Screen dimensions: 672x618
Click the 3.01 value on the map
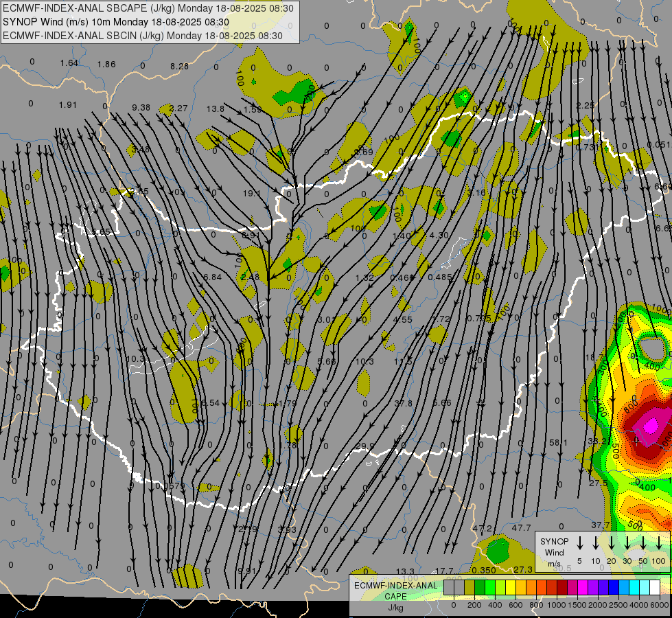click(326, 319)
